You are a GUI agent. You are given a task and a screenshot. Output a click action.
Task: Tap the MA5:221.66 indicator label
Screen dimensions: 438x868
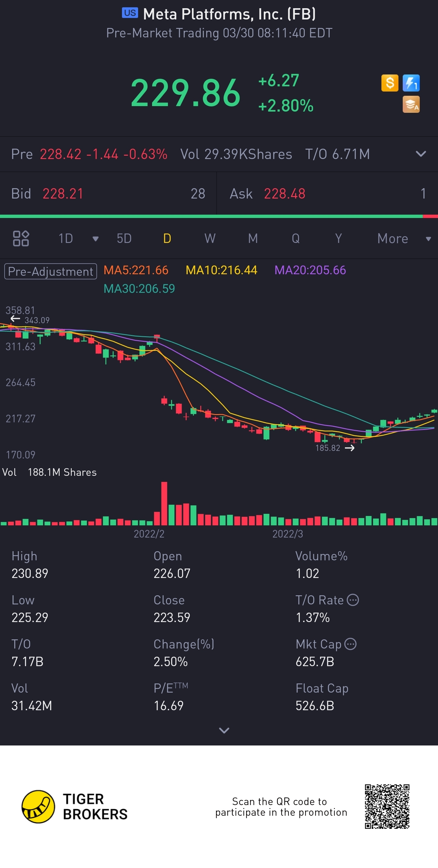coord(136,270)
